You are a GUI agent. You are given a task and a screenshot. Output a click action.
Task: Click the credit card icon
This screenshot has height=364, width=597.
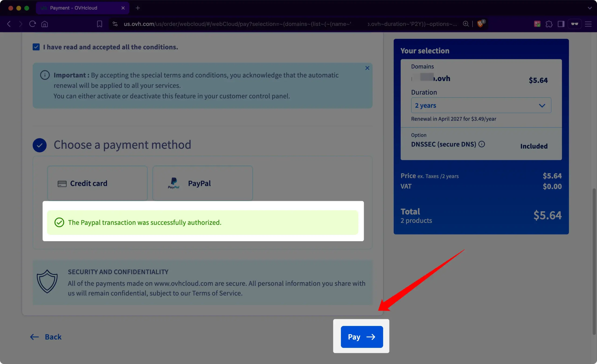(62, 184)
